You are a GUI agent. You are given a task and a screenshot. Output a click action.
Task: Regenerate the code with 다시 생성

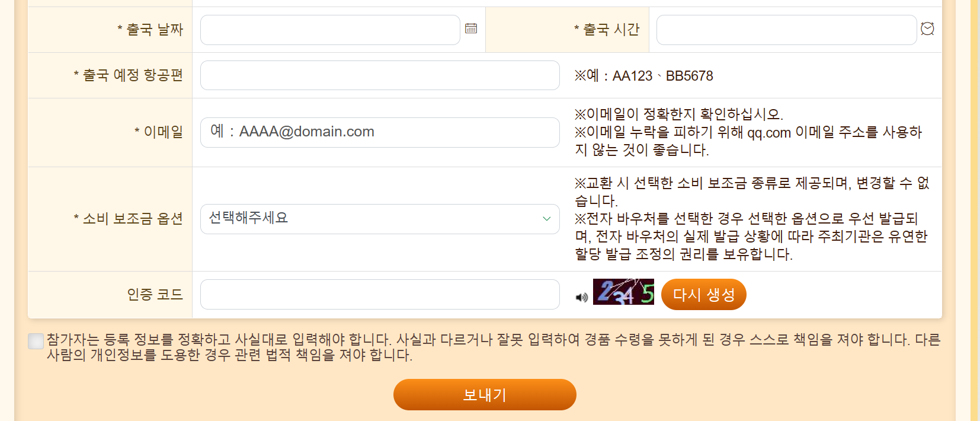[704, 295]
